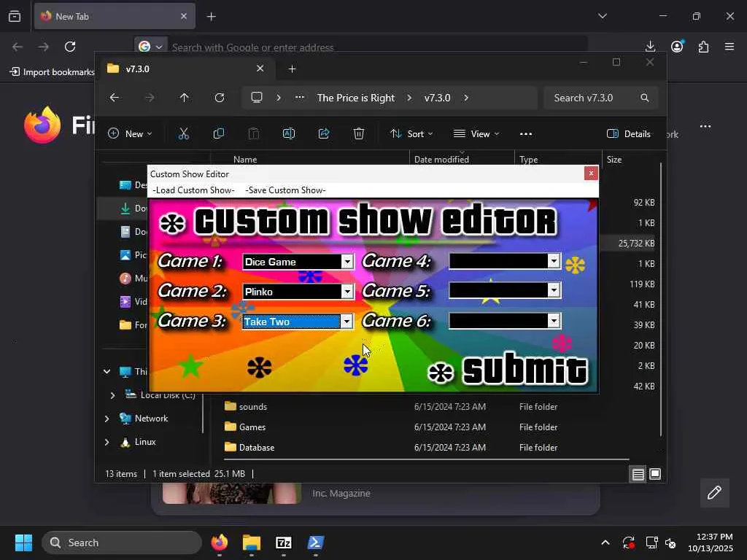This screenshot has width=747, height=560.
Task: Click the This PC monitor icon in address bar
Action: coord(257,98)
